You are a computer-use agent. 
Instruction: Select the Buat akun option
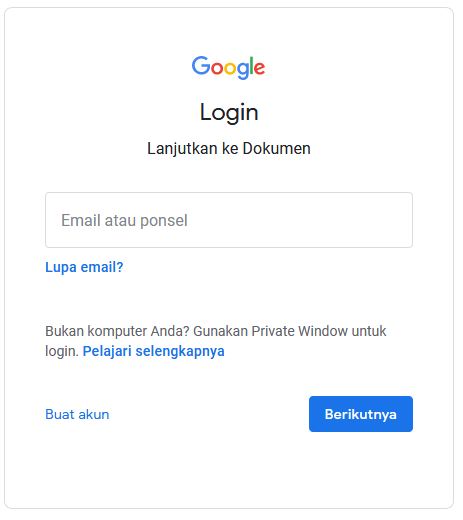pos(77,414)
